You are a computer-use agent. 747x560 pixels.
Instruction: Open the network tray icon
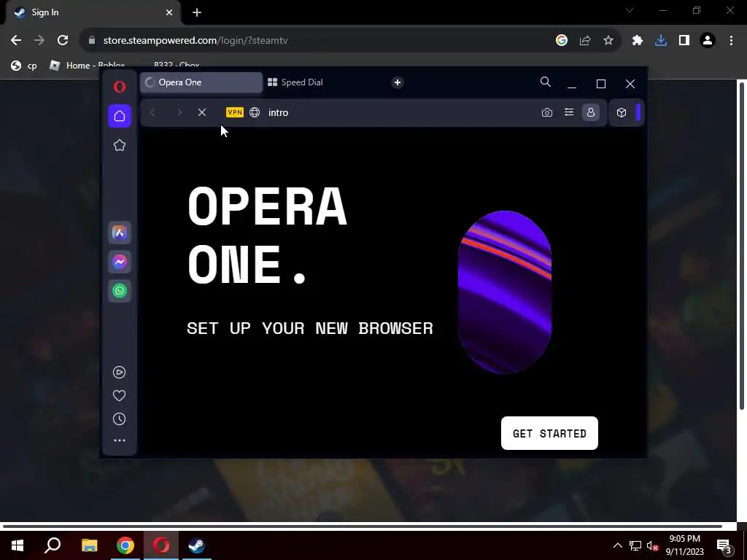click(x=635, y=545)
